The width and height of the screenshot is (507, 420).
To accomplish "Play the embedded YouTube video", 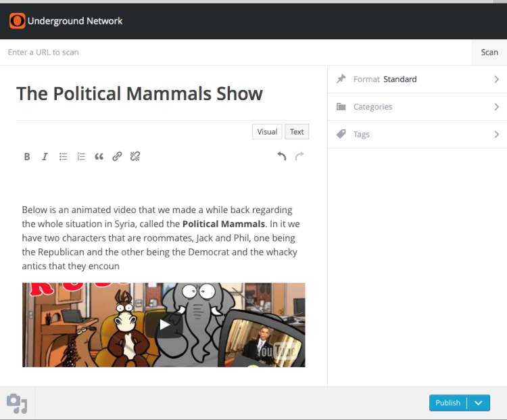I will pos(164,325).
